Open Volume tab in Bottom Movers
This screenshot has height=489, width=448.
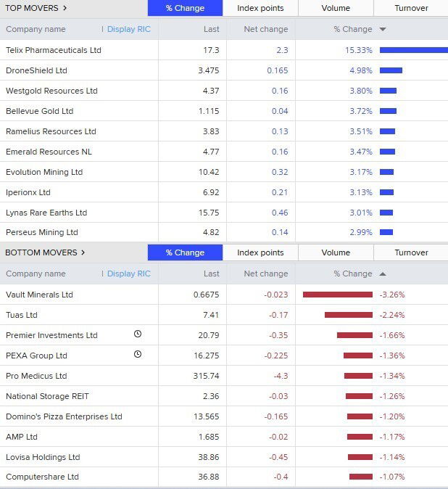(x=336, y=252)
